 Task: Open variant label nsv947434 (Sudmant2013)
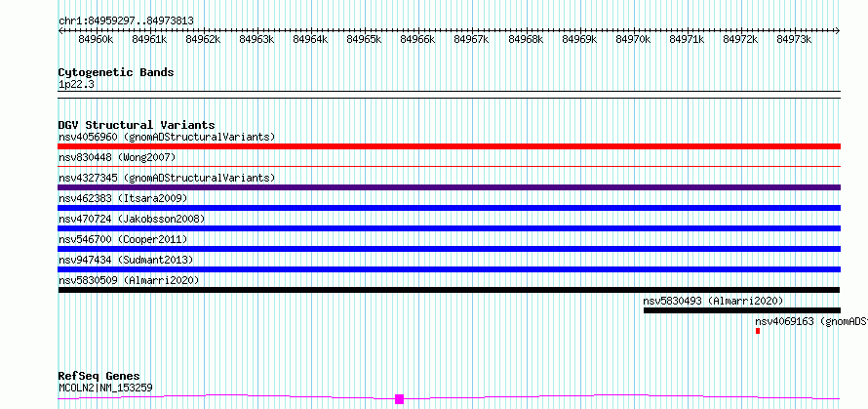(x=126, y=260)
